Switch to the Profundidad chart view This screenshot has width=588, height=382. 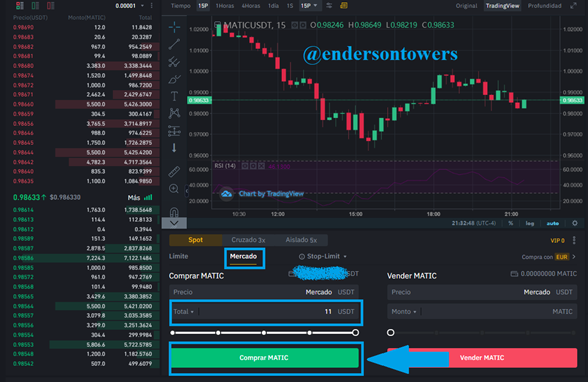(544, 6)
